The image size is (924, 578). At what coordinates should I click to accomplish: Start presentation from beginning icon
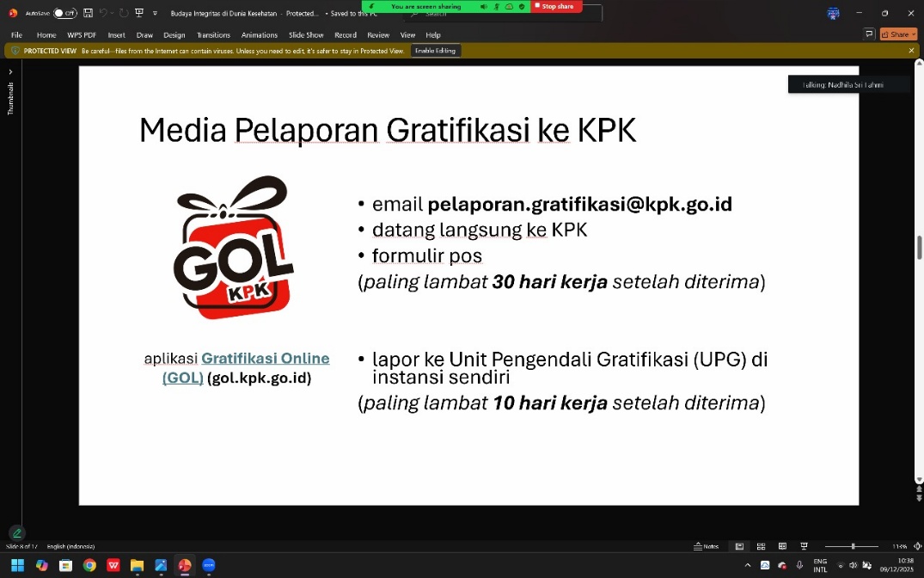pyautogui.click(x=139, y=13)
